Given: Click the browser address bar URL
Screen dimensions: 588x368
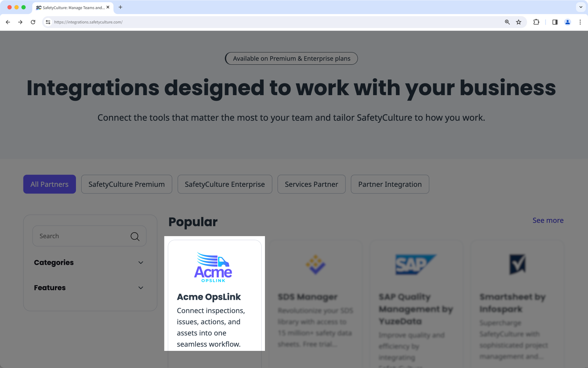Looking at the screenshot, I should [x=88, y=22].
